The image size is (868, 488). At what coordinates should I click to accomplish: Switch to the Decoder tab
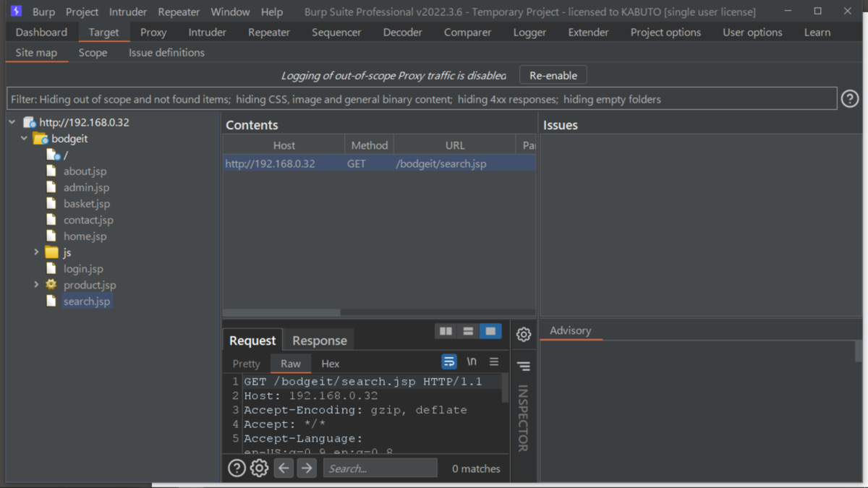(403, 33)
